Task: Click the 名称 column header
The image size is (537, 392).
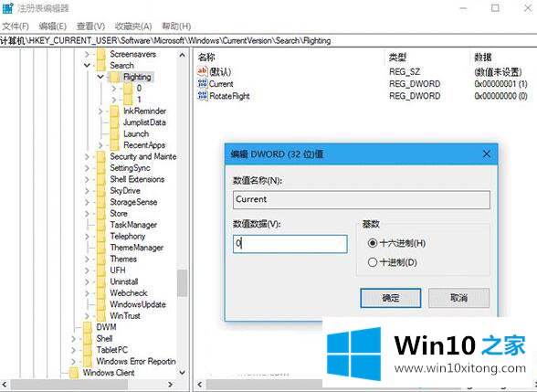Action: (x=206, y=57)
